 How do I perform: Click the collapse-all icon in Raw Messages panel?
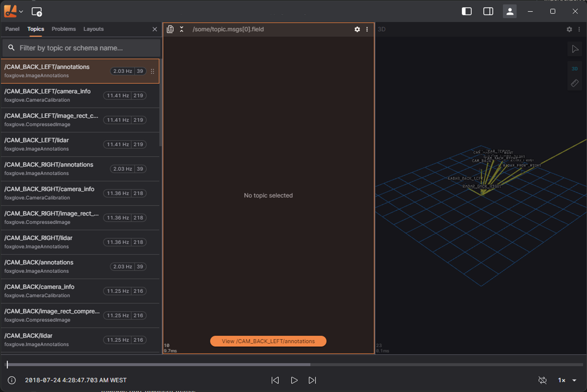182,29
